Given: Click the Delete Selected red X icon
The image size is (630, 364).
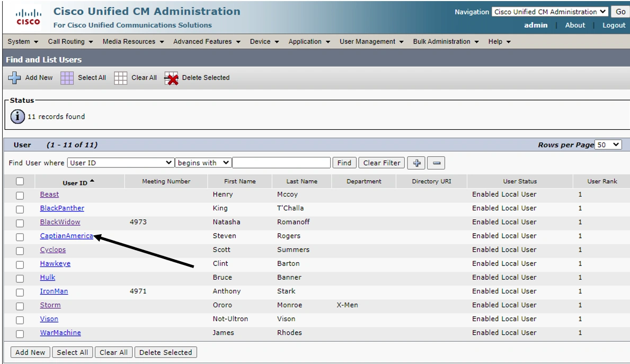Looking at the screenshot, I should [x=171, y=78].
